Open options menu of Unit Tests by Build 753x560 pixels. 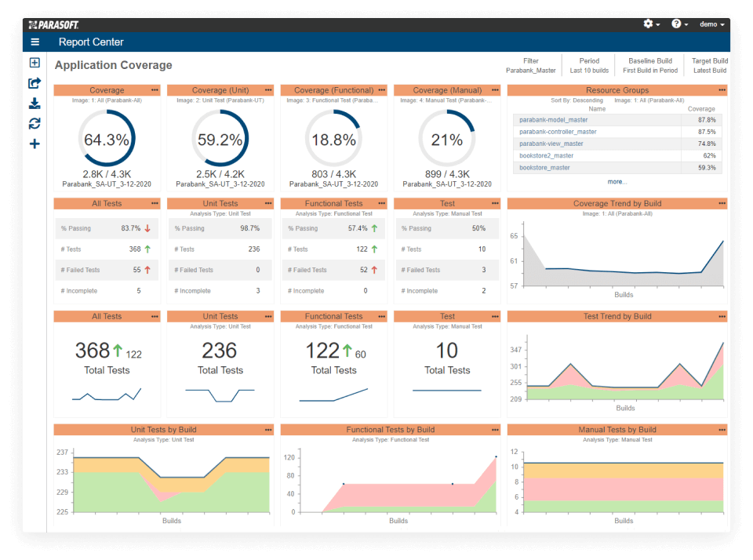click(x=268, y=429)
